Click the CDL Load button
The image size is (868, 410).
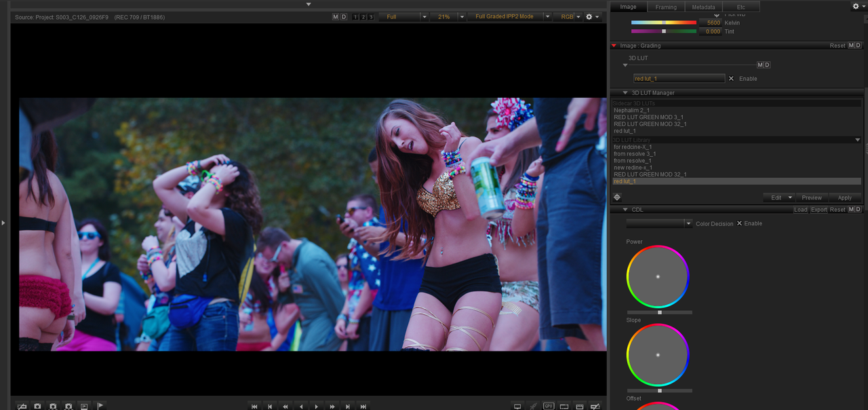801,210
